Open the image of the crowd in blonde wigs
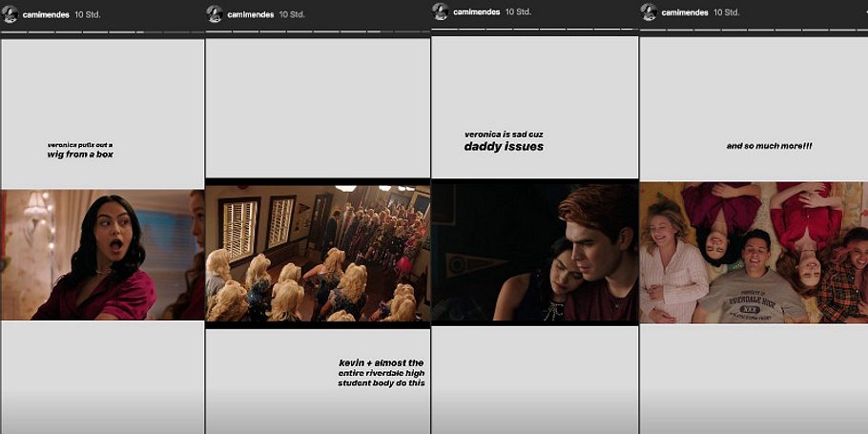The image size is (868, 434). pos(318,253)
